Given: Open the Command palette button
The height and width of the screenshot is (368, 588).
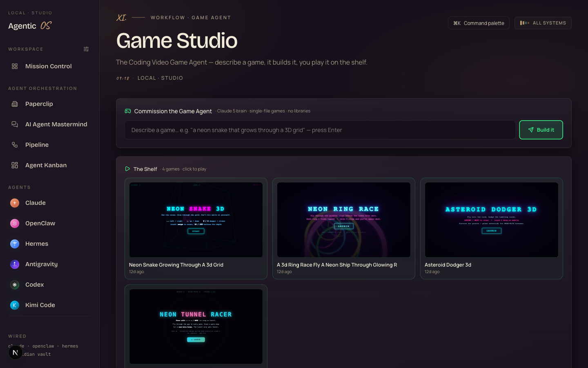Looking at the screenshot, I should [x=479, y=23].
